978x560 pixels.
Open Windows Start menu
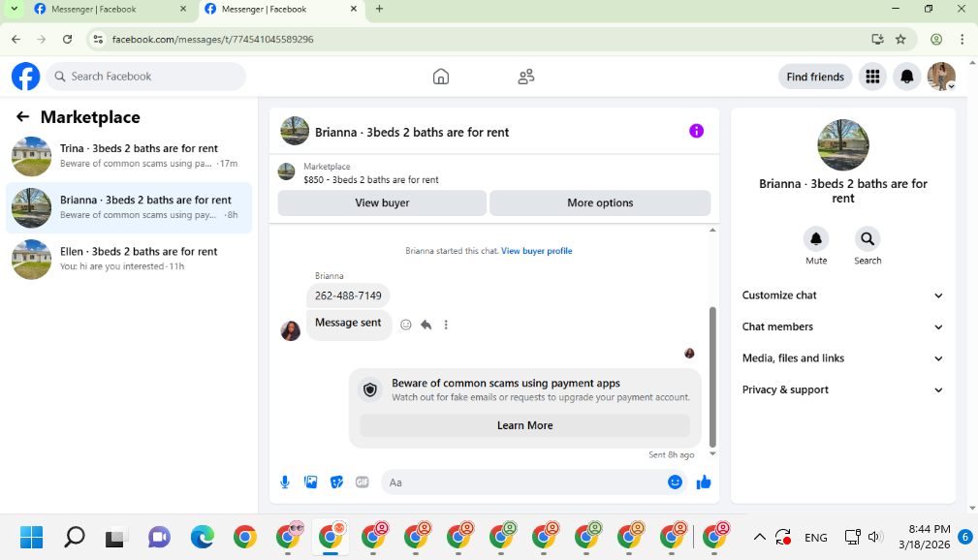point(31,537)
